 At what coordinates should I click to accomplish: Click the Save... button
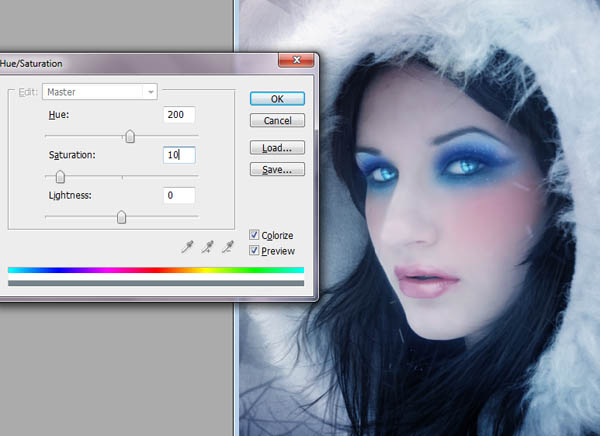[x=277, y=169]
